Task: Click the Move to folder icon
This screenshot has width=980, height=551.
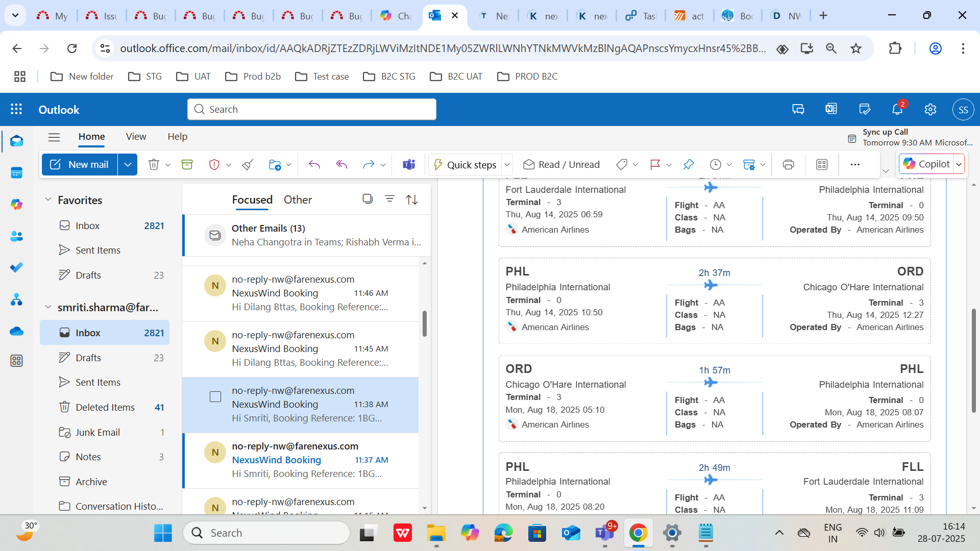Action: point(275,164)
